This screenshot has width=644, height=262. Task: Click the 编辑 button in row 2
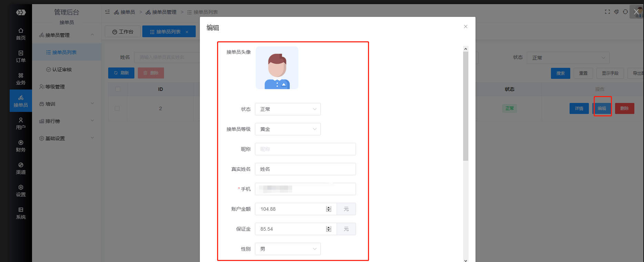pos(602,108)
